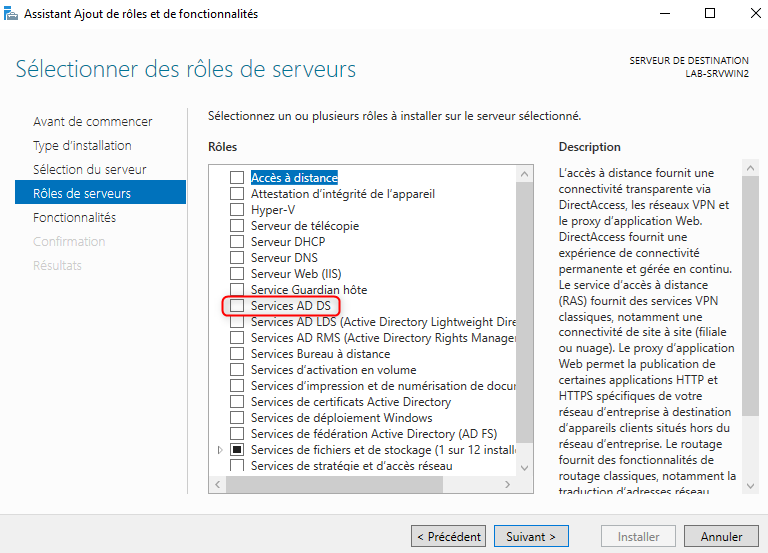Select Services de déploiement Windows label
The width and height of the screenshot is (768, 553).
tap(341, 418)
